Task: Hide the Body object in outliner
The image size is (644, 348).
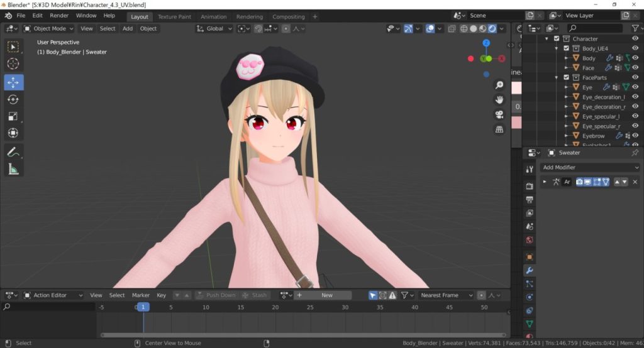Action: 635,58
